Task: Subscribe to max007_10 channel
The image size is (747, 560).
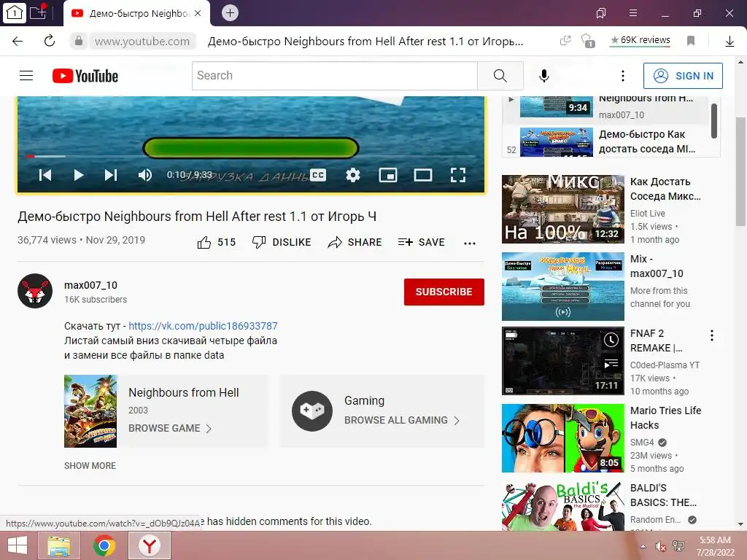Action: 444,292
